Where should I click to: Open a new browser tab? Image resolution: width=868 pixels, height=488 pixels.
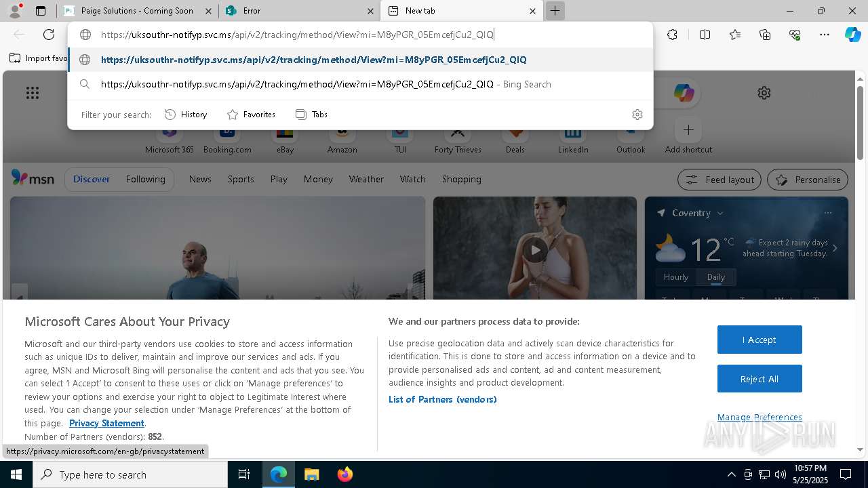(x=555, y=11)
